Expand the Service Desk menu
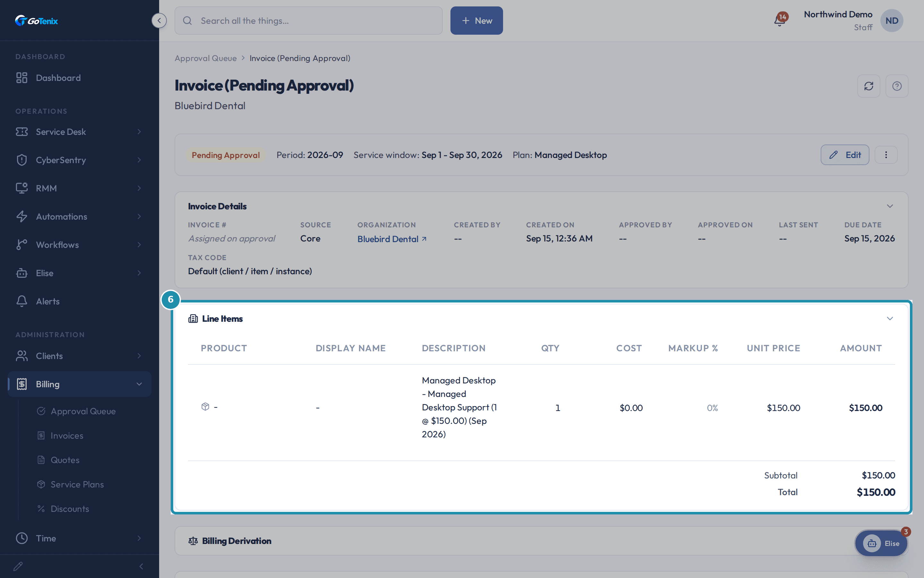This screenshot has width=924, height=578. point(80,132)
